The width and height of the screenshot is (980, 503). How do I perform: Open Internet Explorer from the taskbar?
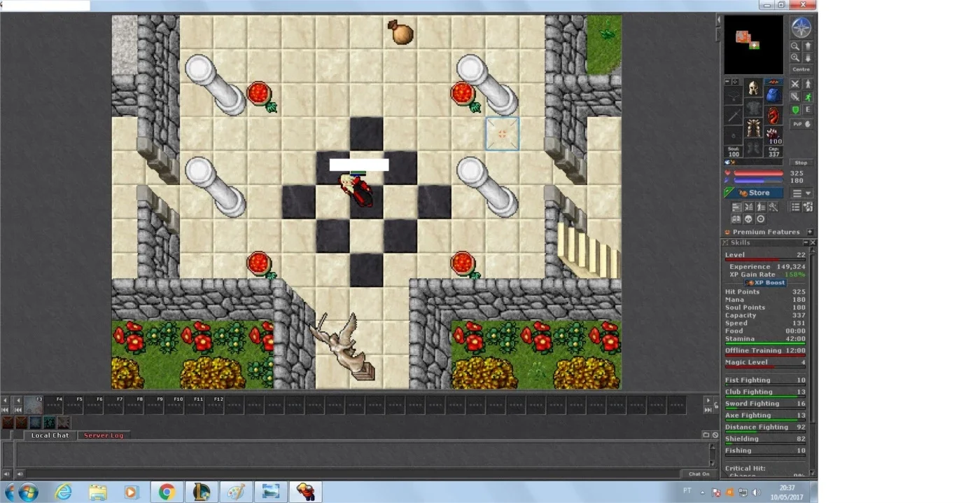click(63, 492)
